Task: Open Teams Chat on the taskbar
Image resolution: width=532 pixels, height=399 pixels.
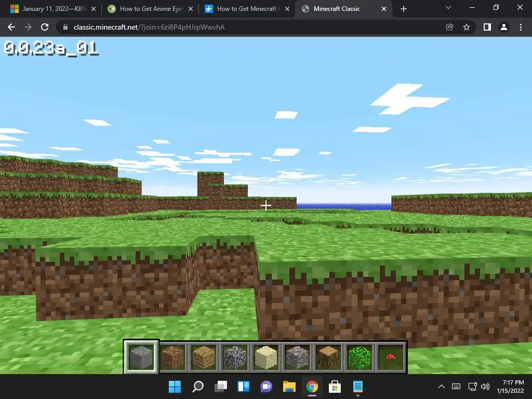Action: (267, 387)
